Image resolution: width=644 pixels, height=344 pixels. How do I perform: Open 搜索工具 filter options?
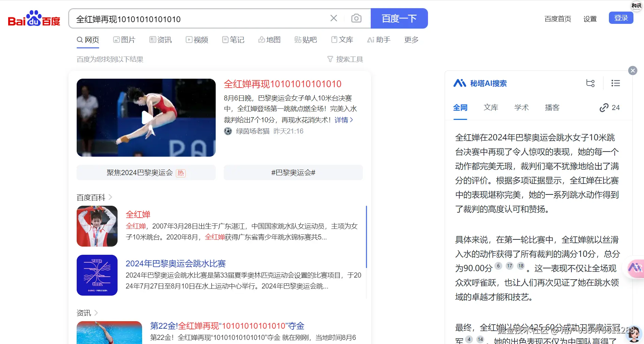pos(345,59)
